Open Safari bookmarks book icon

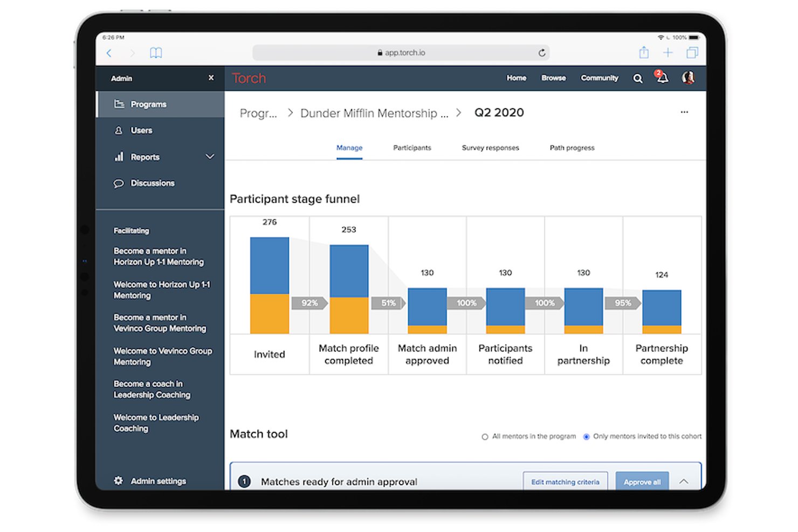coord(156,53)
